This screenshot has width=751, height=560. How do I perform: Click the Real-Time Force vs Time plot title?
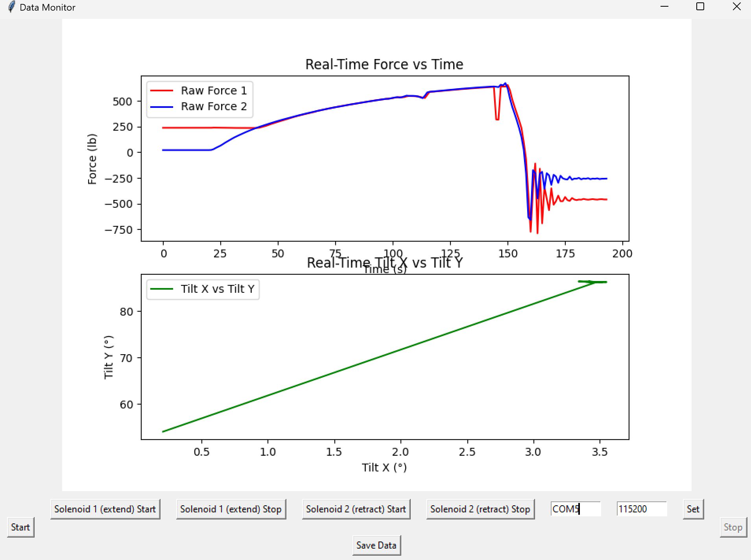click(384, 64)
